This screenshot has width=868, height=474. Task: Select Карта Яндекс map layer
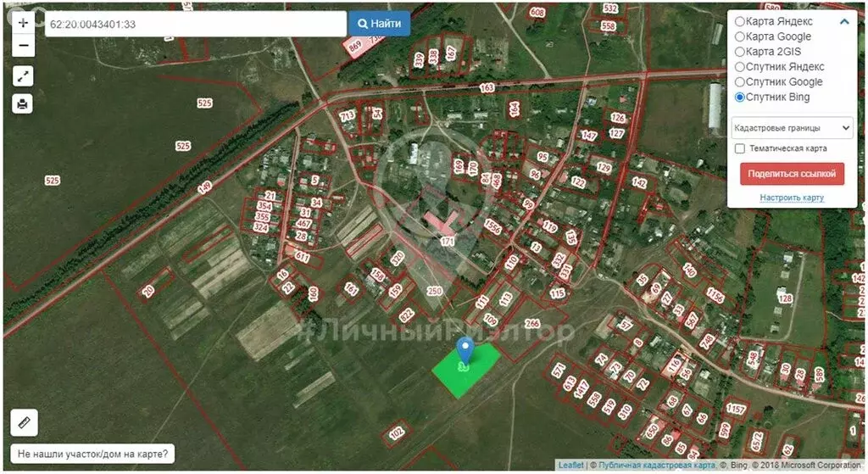[740, 22]
